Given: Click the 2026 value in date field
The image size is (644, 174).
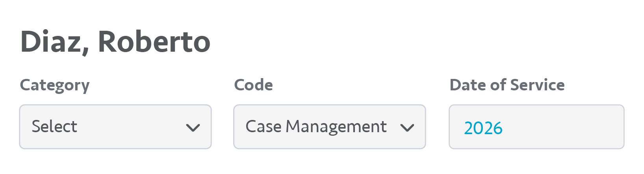Looking at the screenshot, I should [483, 128].
